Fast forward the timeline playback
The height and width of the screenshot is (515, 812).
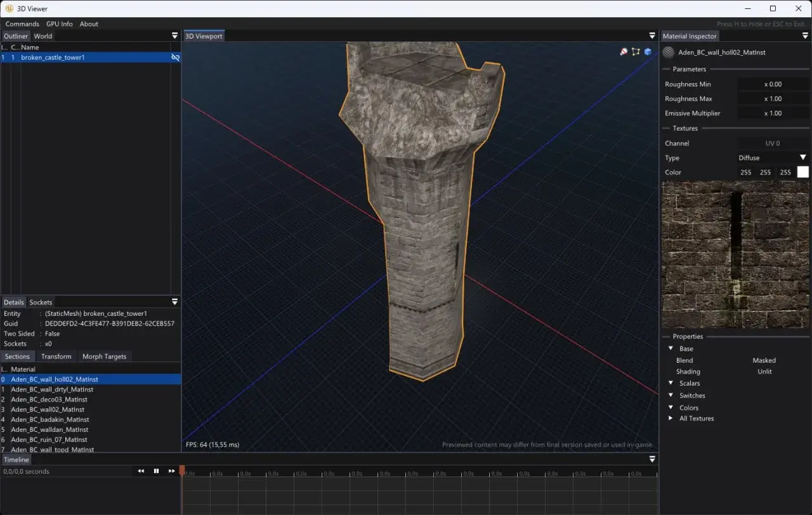[171, 471]
